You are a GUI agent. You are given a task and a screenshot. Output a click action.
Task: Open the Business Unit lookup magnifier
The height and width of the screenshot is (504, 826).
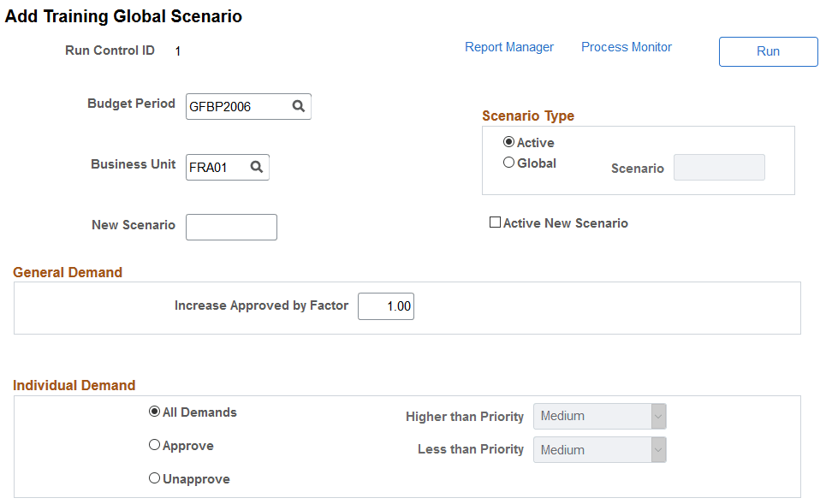(x=258, y=167)
